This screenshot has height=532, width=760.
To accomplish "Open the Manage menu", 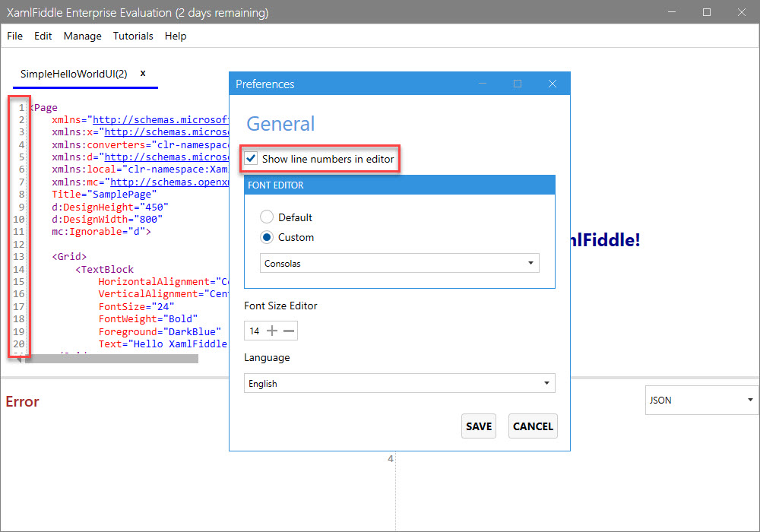I will (x=82, y=36).
